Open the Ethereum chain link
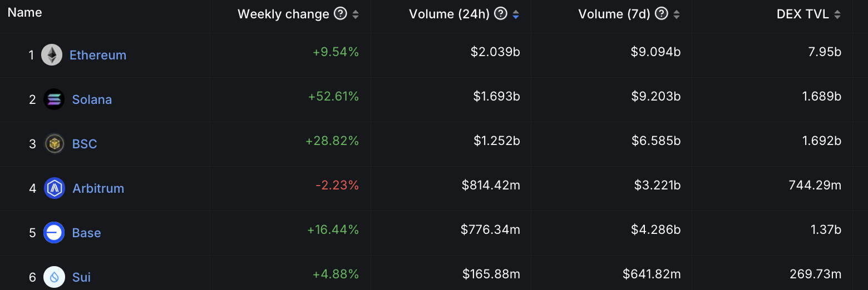This screenshot has width=868, height=290. (x=98, y=55)
